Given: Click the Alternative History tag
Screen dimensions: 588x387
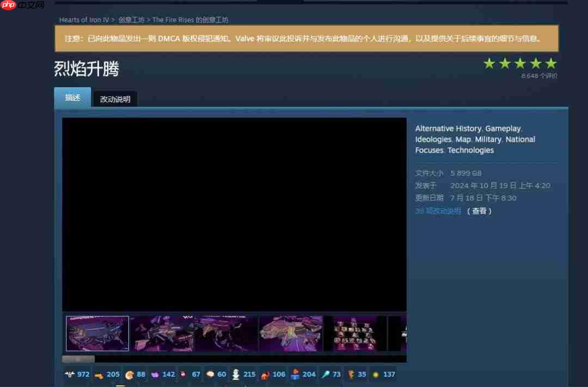Looking at the screenshot, I should [448, 128].
